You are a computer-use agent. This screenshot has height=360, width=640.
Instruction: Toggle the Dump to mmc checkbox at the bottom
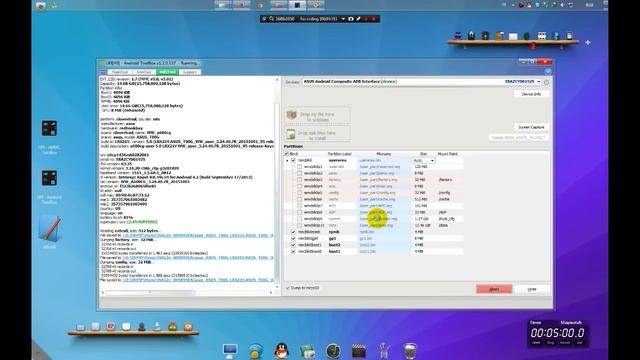point(287,288)
